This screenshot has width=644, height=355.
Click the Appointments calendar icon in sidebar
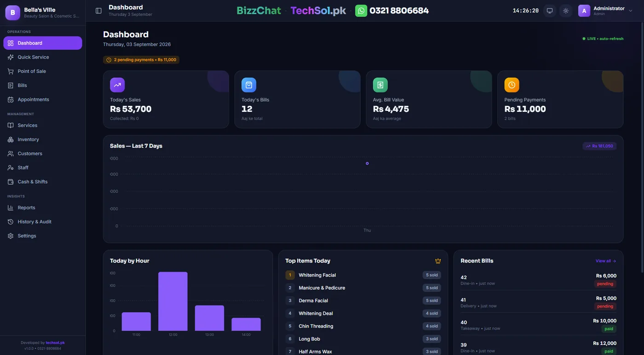point(11,99)
